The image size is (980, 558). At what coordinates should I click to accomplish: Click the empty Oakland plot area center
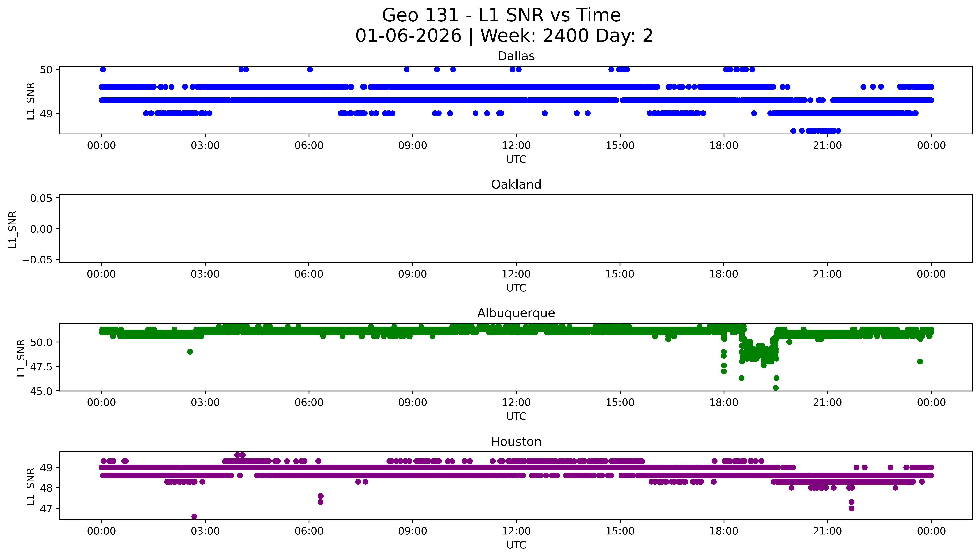tap(516, 229)
